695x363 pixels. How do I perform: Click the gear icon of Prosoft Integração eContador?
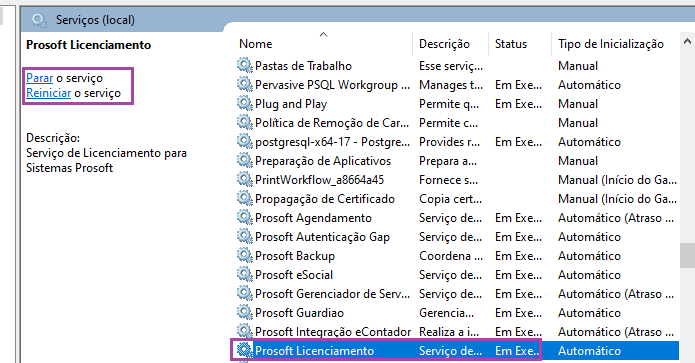tap(245, 332)
